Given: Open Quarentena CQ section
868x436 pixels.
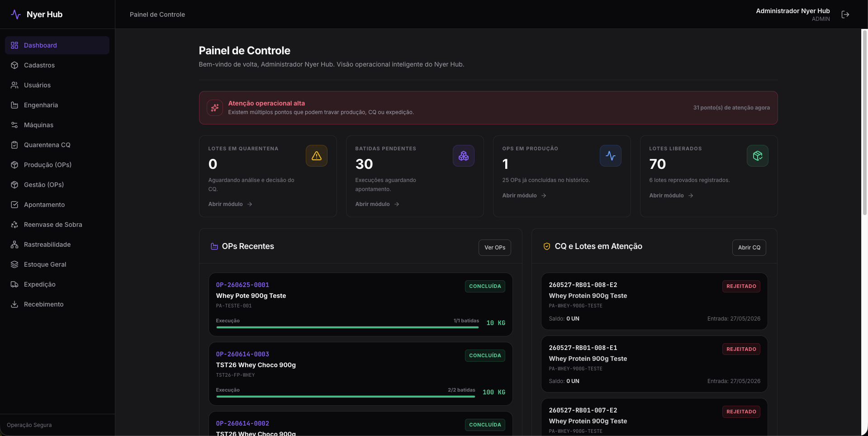Looking at the screenshot, I should 57,145.
